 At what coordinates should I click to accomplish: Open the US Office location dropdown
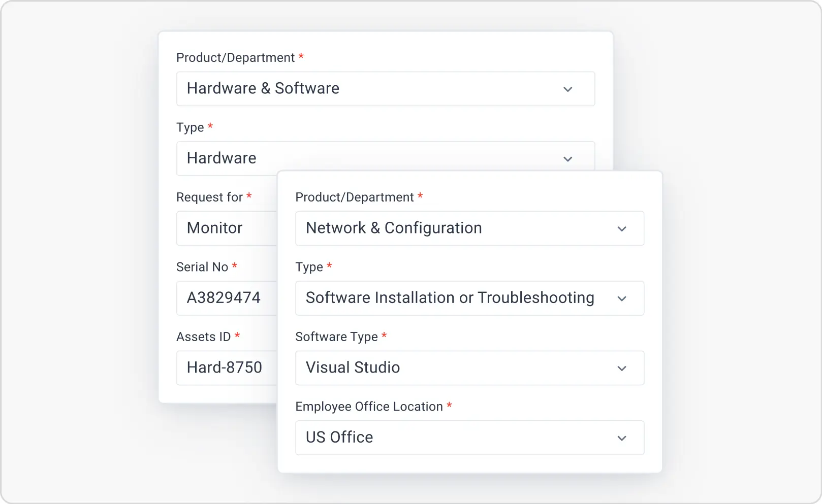[470, 438]
